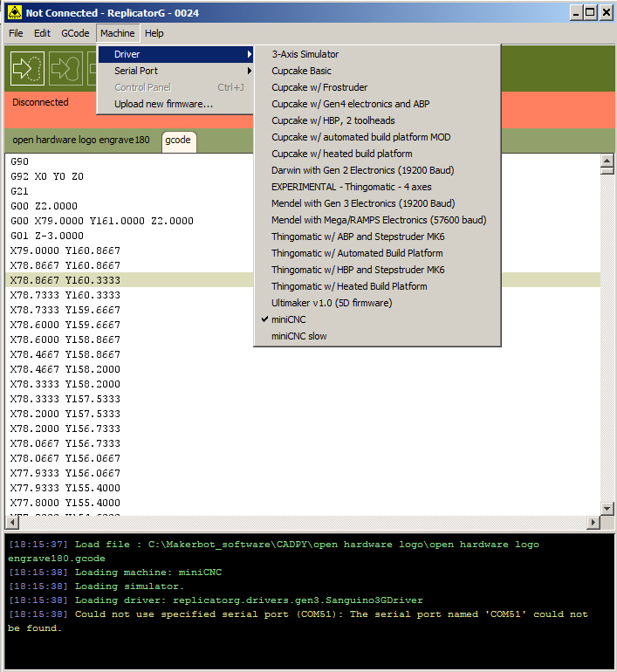Image resolution: width=617 pixels, height=672 pixels.
Task: Open the GCode menu
Action: tap(75, 33)
